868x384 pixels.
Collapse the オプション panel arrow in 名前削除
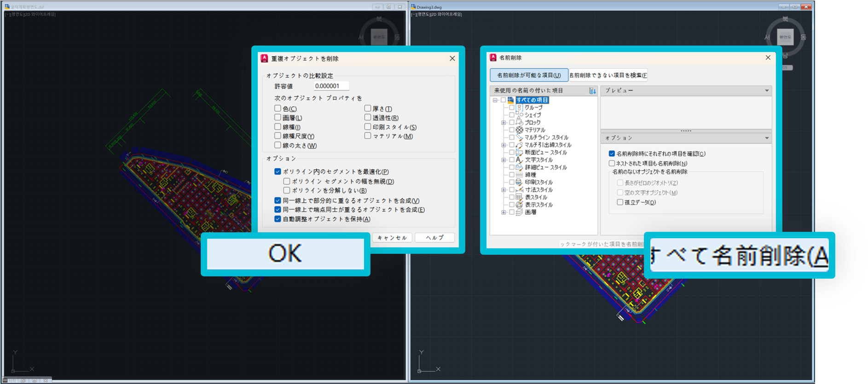pyautogui.click(x=767, y=138)
